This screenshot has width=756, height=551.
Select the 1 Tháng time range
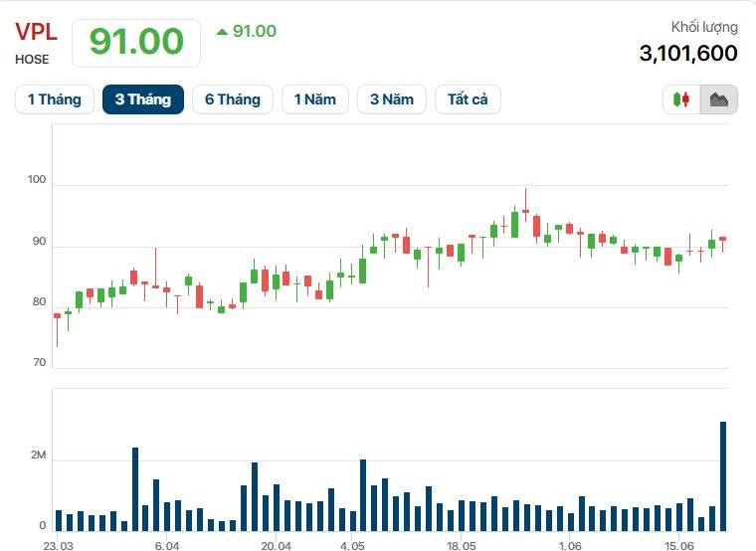[55, 99]
